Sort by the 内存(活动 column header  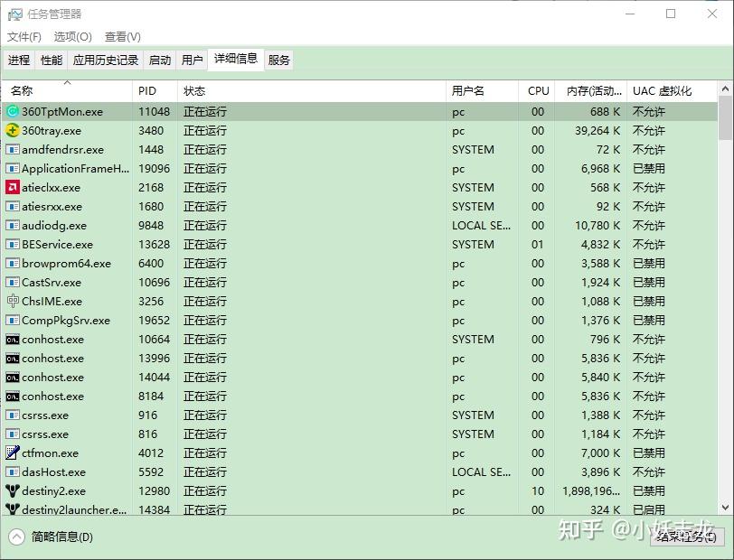tap(591, 90)
